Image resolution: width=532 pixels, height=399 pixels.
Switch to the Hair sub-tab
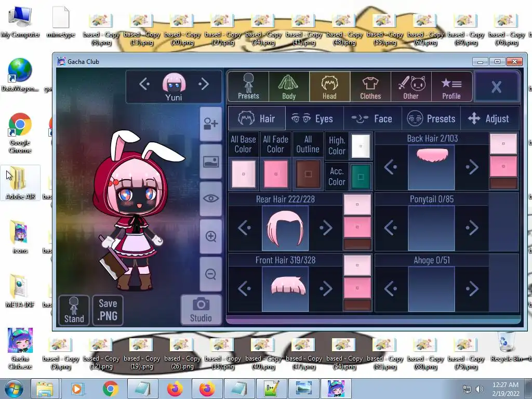coord(257,118)
